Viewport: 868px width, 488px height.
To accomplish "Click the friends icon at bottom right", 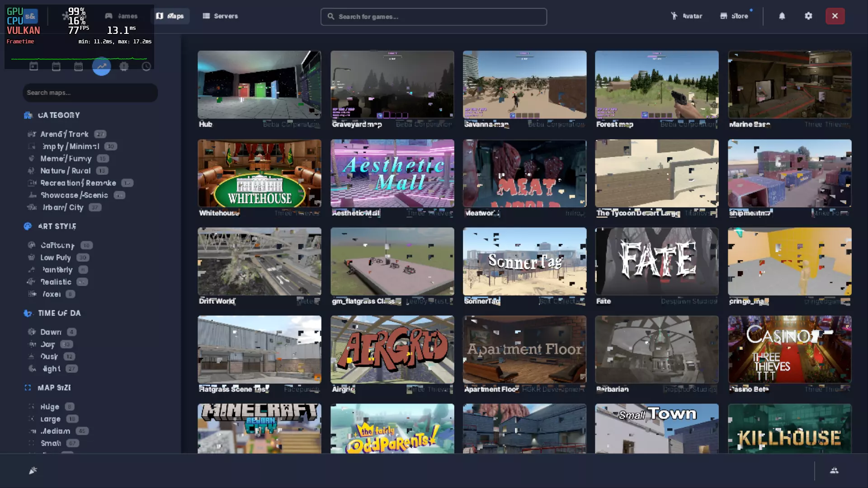I will [x=834, y=470].
